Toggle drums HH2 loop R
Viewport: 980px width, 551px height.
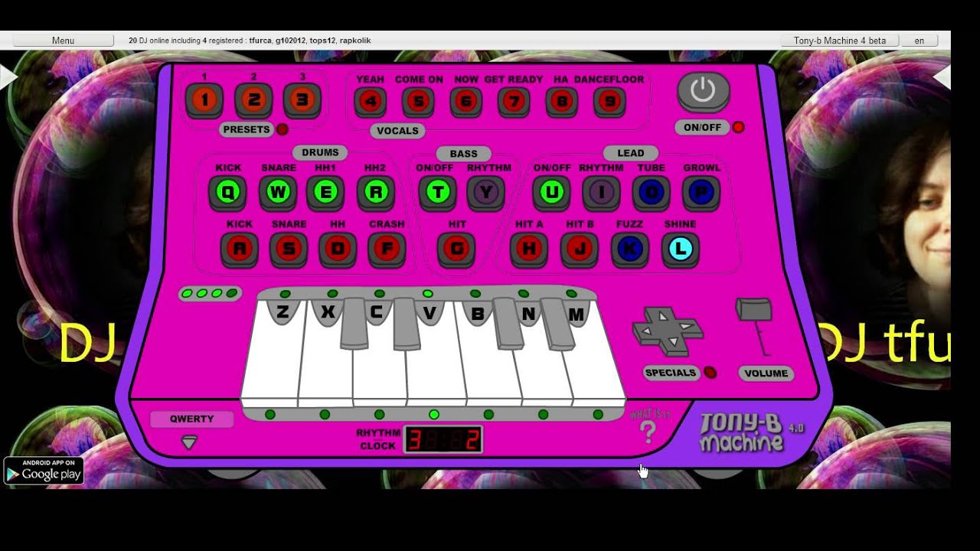(x=375, y=193)
